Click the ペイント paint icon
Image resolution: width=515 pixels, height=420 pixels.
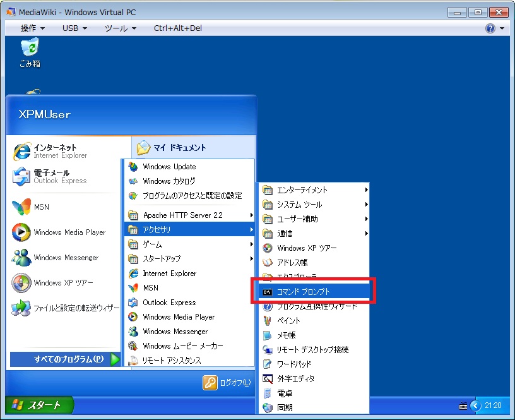[x=268, y=321]
